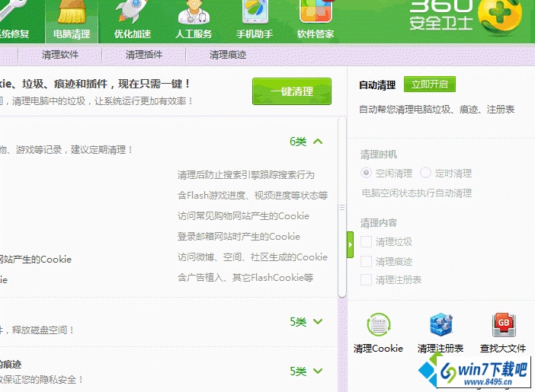The width and height of the screenshot is (535, 392).
Task: Click the 查找大文件 label link
Action: tap(503, 349)
